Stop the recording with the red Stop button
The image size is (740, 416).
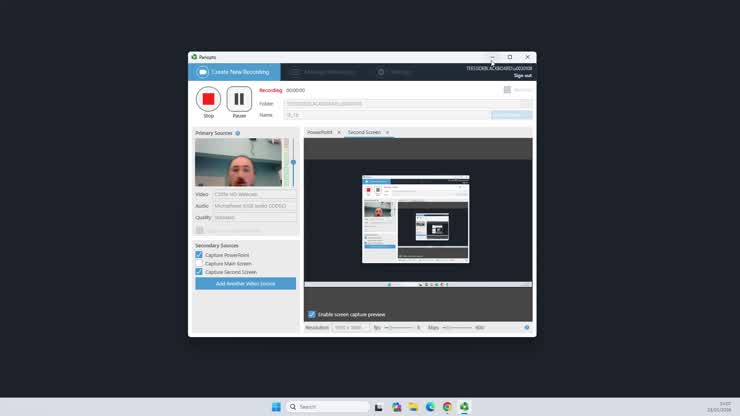point(208,99)
